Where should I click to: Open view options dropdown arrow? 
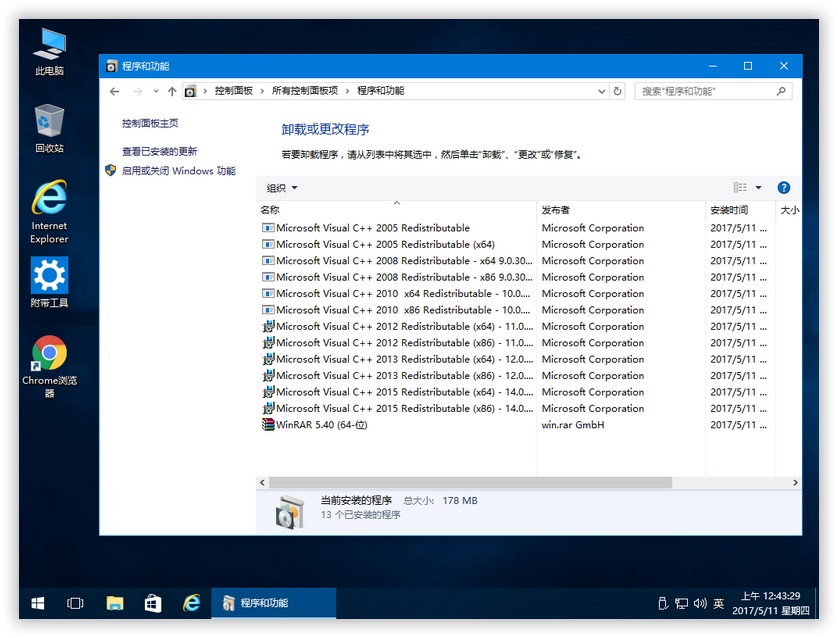758,188
